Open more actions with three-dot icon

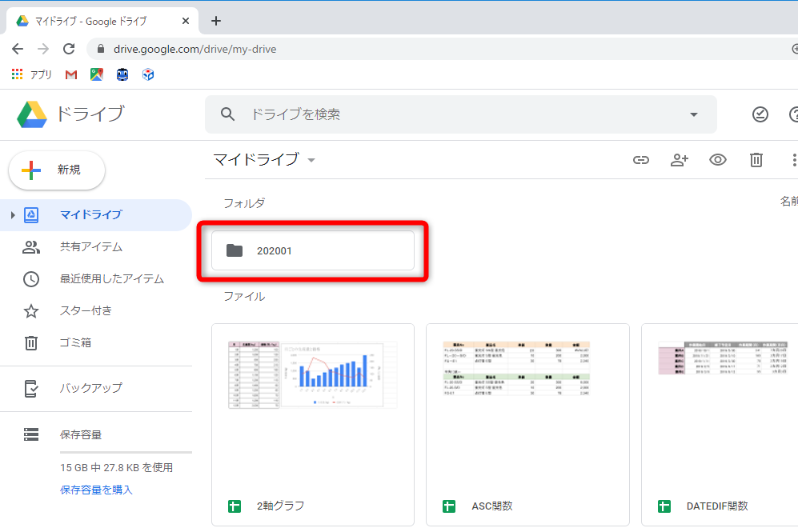pyautogui.click(x=793, y=160)
